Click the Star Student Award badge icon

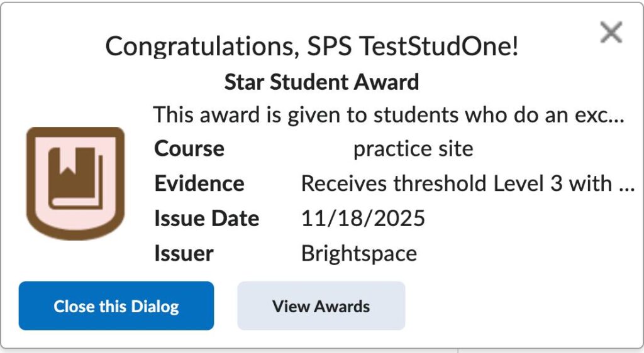click(75, 183)
